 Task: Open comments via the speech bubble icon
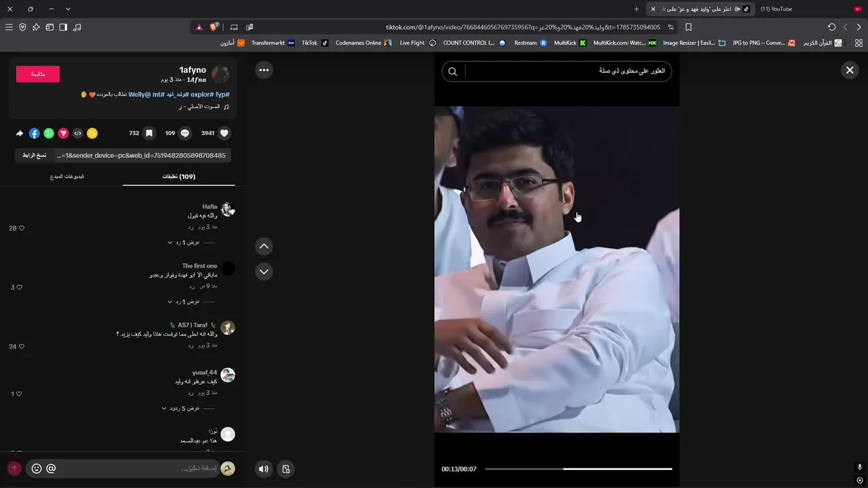click(184, 134)
